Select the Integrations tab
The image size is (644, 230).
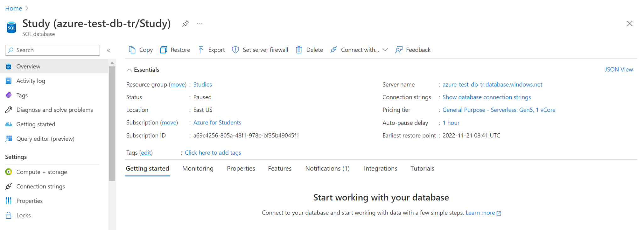[x=380, y=169]
